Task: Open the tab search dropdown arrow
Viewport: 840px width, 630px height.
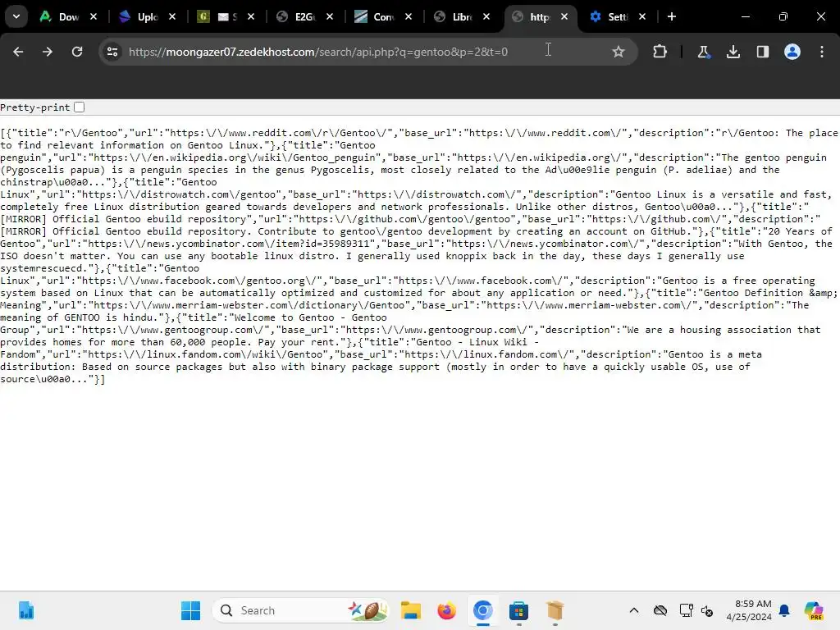Action: pyautogui.click(x=16, y=16)
